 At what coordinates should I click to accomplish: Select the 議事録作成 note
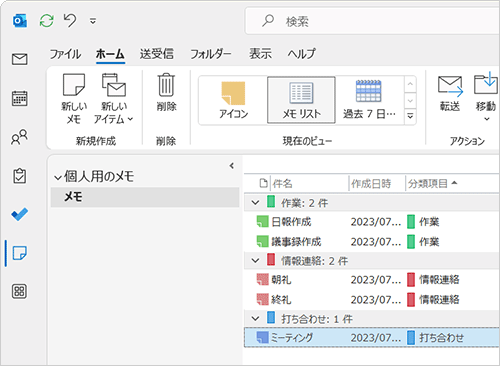pos(372,241)
